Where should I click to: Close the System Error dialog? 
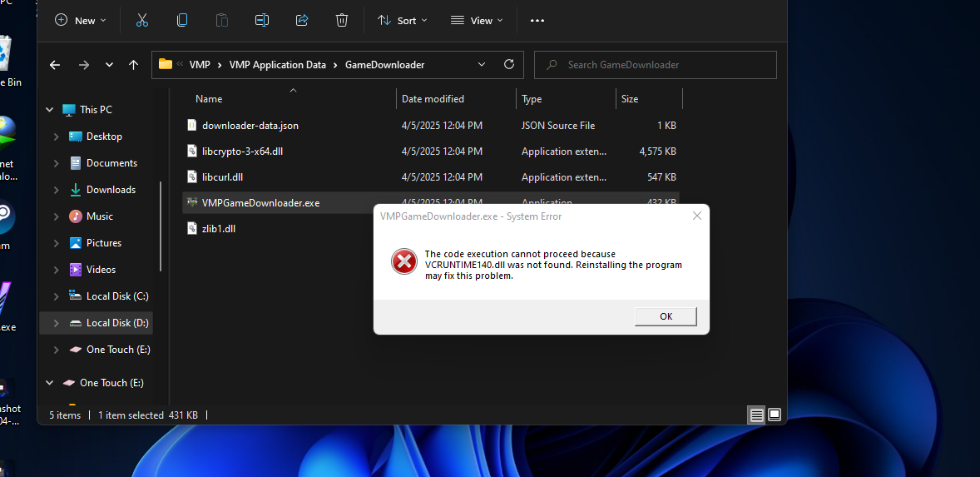[x=697, y=216]
